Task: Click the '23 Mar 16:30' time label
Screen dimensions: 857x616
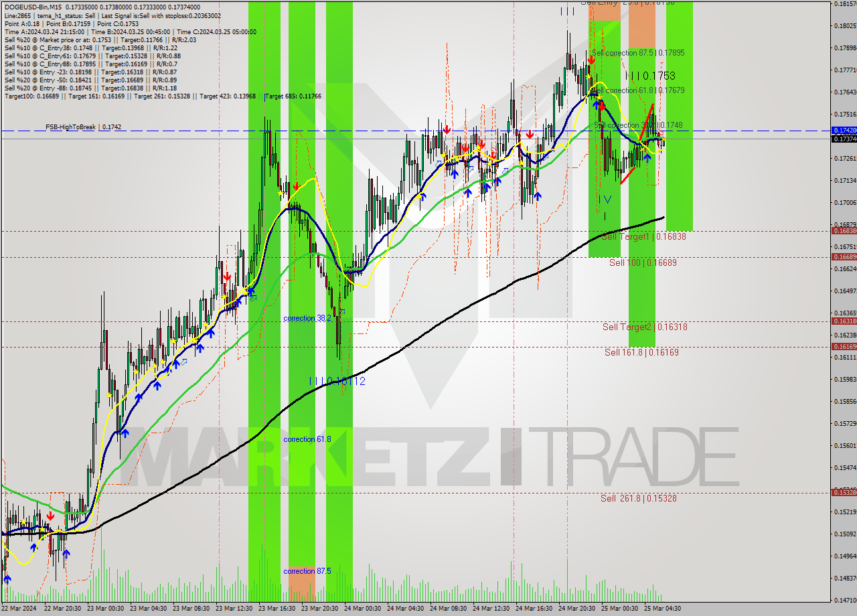Action: 278,609
